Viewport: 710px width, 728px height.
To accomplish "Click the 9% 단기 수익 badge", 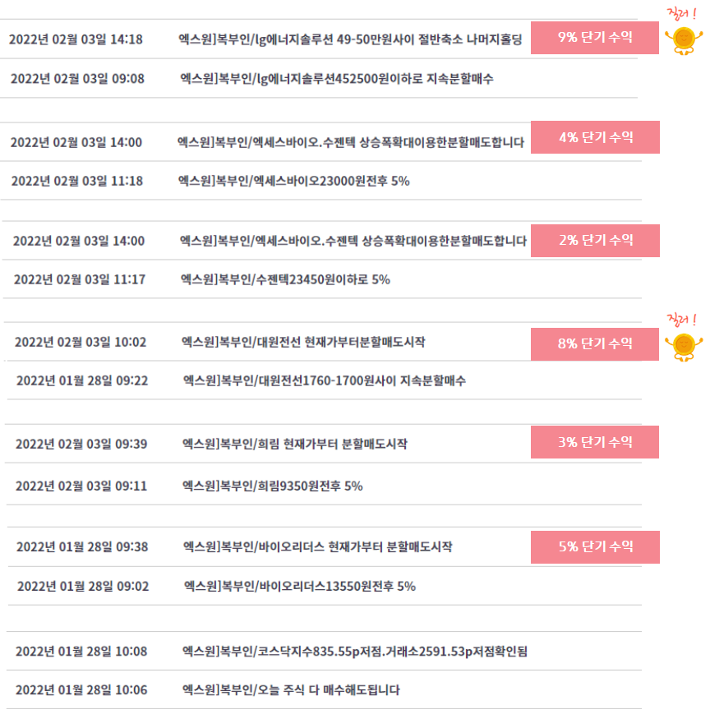I will click(595, 38).
